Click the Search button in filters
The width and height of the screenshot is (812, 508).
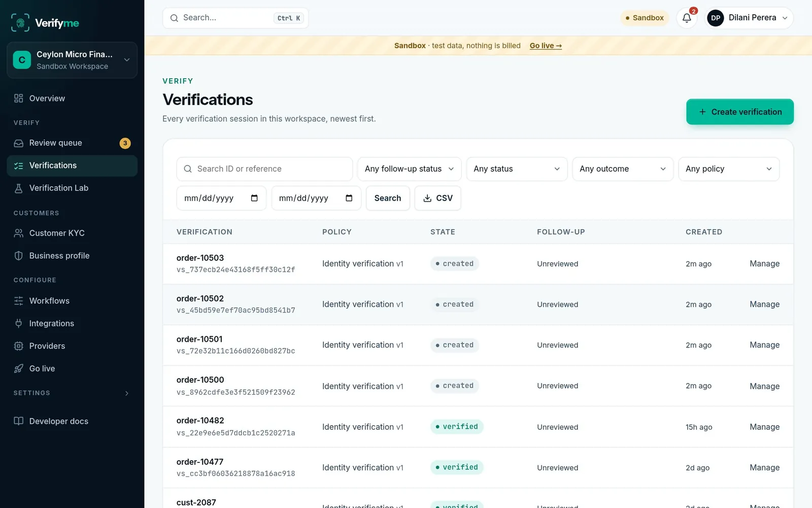point(388,198)
